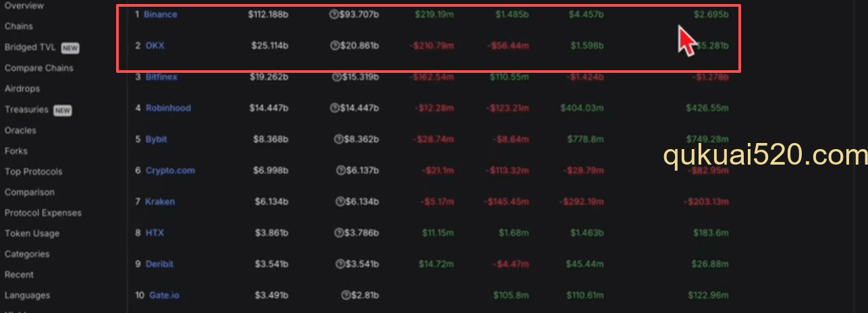The image size is (868, 313).
Task: Open Protocol Expenses in the sidebar
Action: point(43,213)
